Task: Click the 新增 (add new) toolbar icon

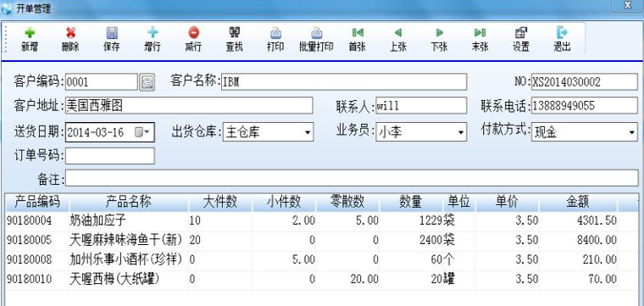Action: click(x=30, y=33)
